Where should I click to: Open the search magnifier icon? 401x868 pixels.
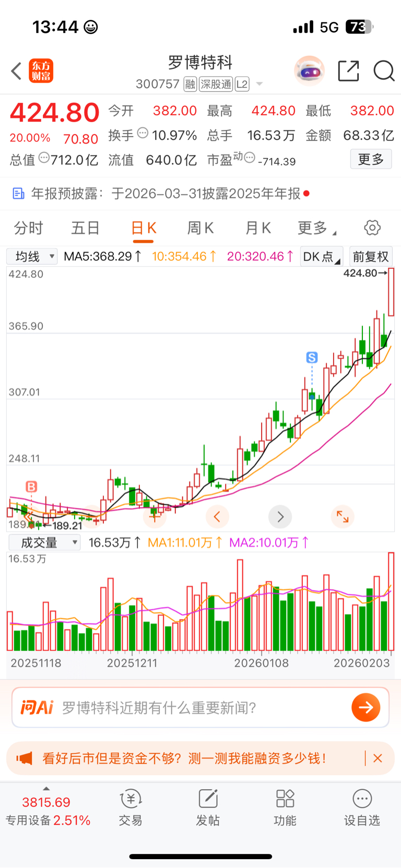click(x=384, y=71)
